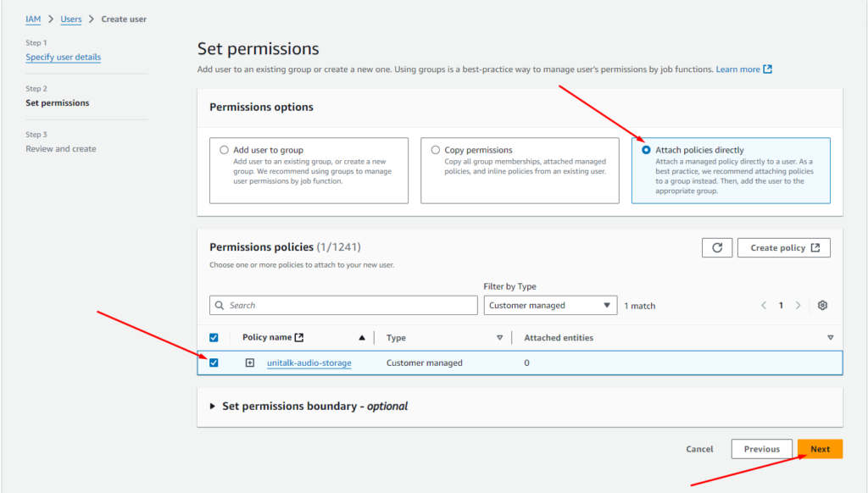This screenshot has width=868, height=493.
Task: Click the refresh policies icon button
Action: (x=717, y=247)
